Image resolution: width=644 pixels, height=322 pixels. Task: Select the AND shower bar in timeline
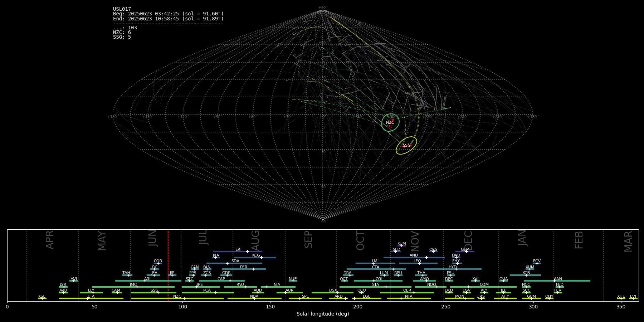point(414,258)
